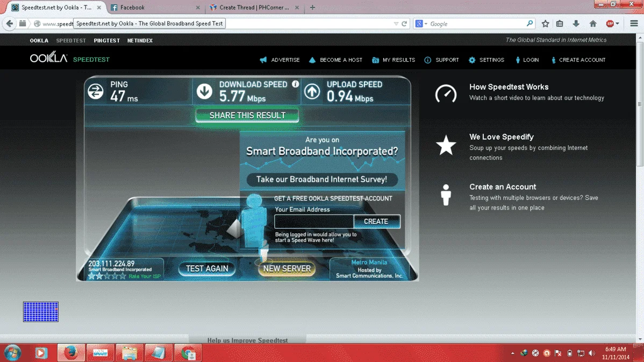The height and width of the screenshot is (362, 644).
Task: Click the Create an Account person icon
Action: pos(446,194)
